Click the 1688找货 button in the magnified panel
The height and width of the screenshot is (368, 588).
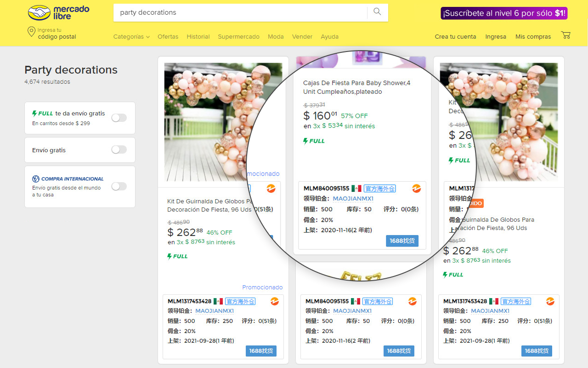point(402,241)
